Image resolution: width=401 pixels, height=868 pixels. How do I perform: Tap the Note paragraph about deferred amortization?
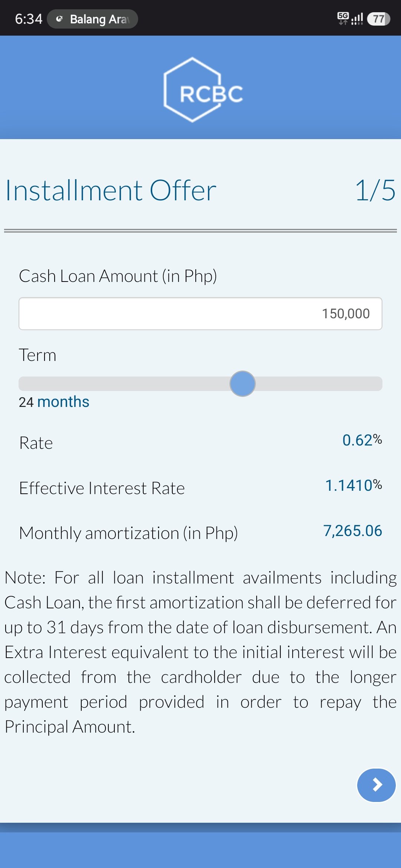(x=200, y=652)
